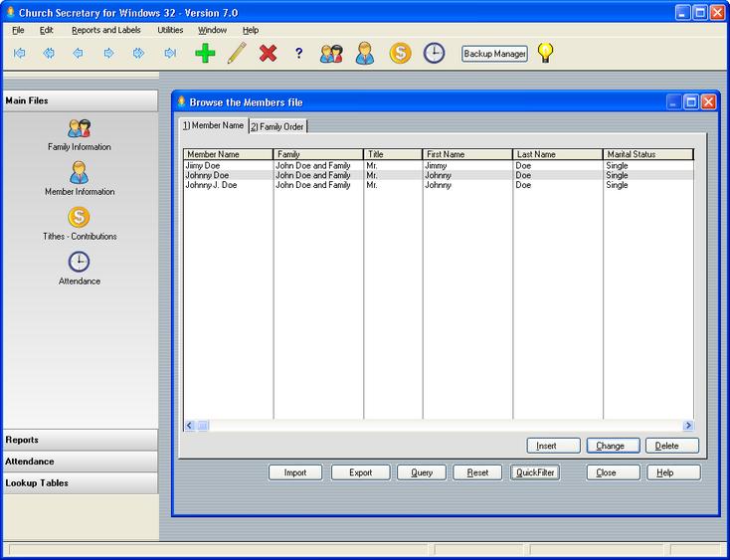
Task: Open the Help menu
Action: pos(251,30)
